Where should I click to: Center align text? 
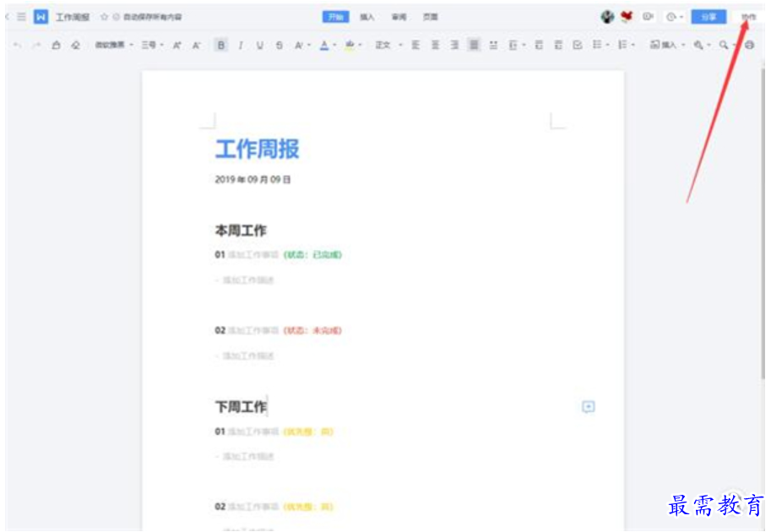pos(435,46)
